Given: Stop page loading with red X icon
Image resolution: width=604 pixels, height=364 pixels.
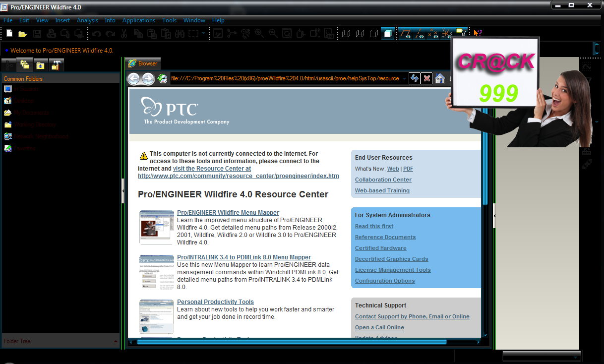Looking at the screenshot, I should [x=426, y=78].
